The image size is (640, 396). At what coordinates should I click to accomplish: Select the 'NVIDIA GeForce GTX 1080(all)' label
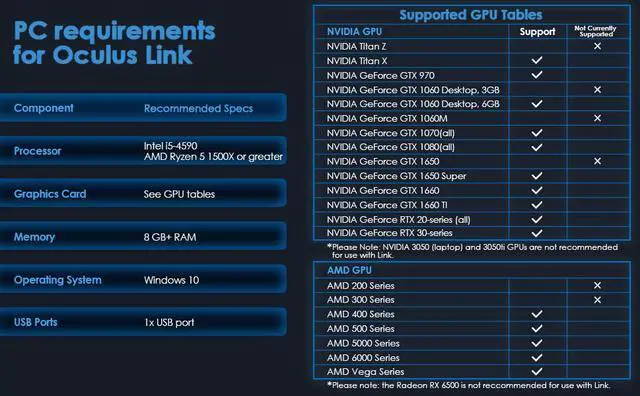pos(391,147)
